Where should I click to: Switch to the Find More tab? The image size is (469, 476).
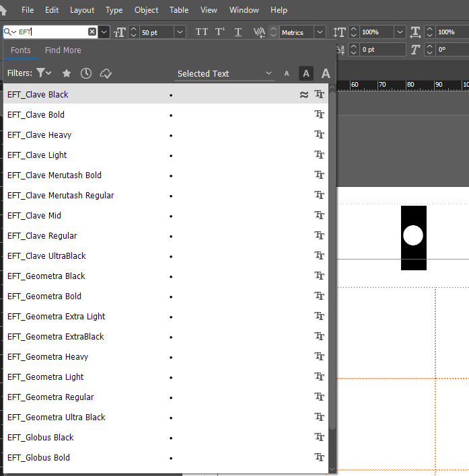(x=63, y=50)
